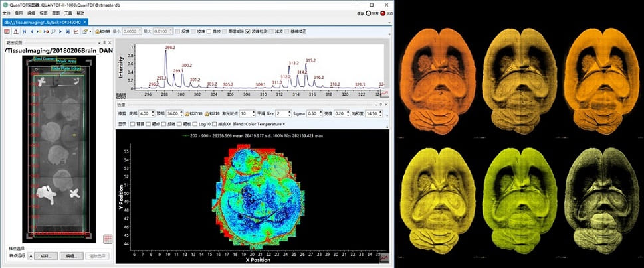Click the record-style icon beside the magnifier

47,32
